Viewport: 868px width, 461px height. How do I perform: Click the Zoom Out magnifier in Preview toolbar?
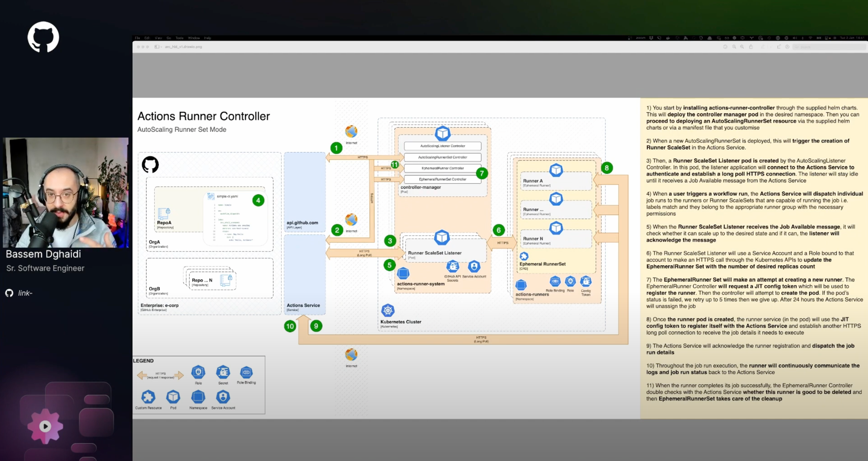pos(734,47)
